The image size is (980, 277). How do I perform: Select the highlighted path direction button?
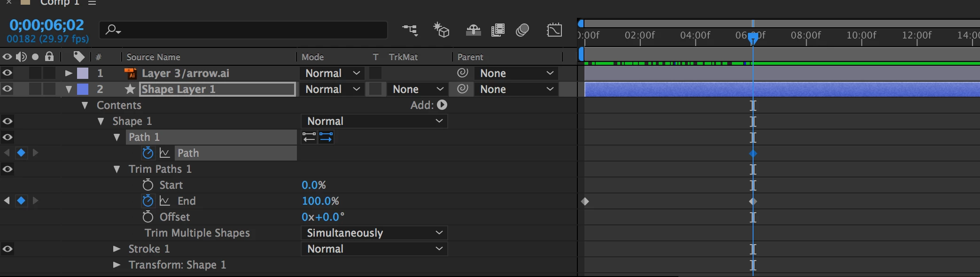point(326,137)
